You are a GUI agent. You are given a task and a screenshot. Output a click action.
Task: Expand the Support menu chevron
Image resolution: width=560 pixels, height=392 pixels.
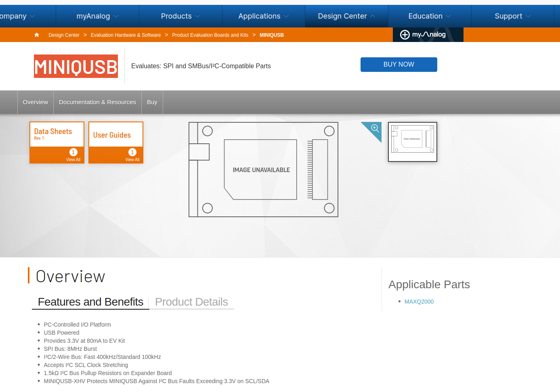pyautogui.click(x=529, y=17)
